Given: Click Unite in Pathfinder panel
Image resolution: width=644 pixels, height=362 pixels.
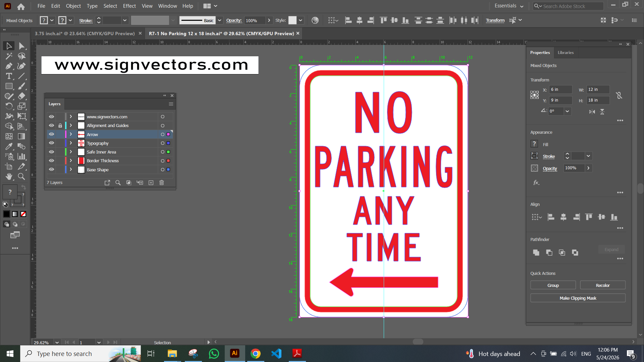Looking at the screenshot, I should 536,252.
